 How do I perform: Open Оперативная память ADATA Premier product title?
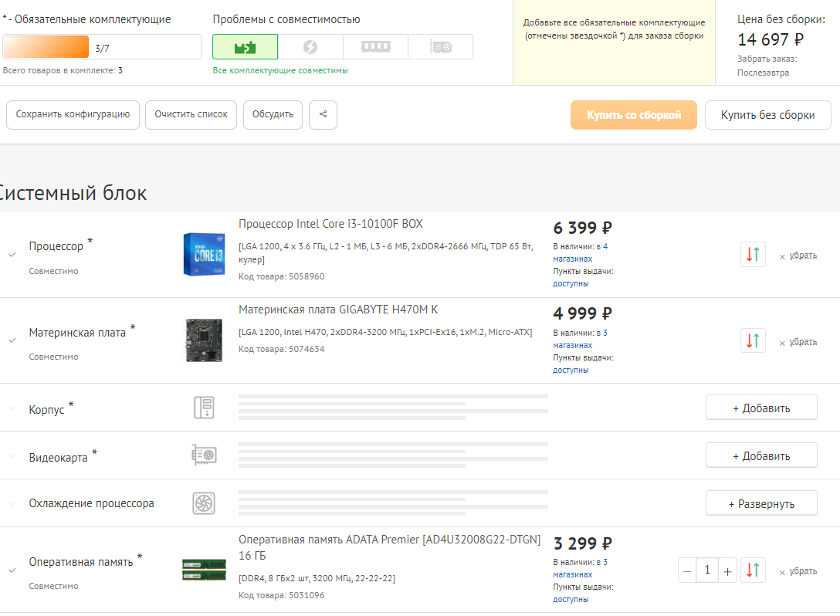pos(389,547)
